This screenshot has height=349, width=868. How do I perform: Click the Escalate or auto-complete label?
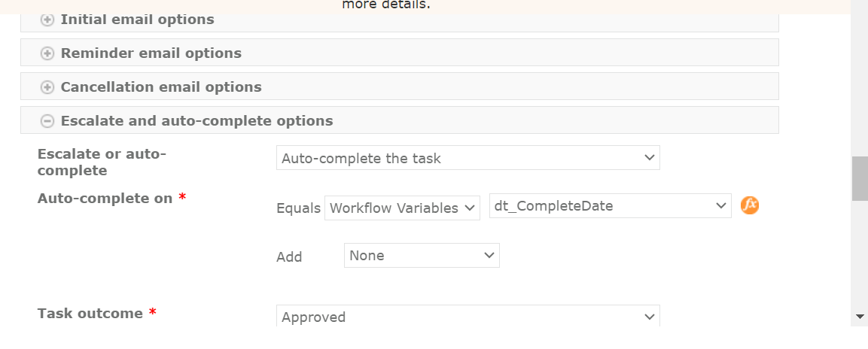[x=102, y=162]
